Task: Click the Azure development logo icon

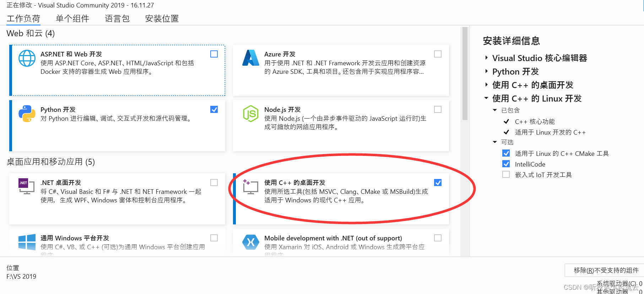Action: point(251,58)
